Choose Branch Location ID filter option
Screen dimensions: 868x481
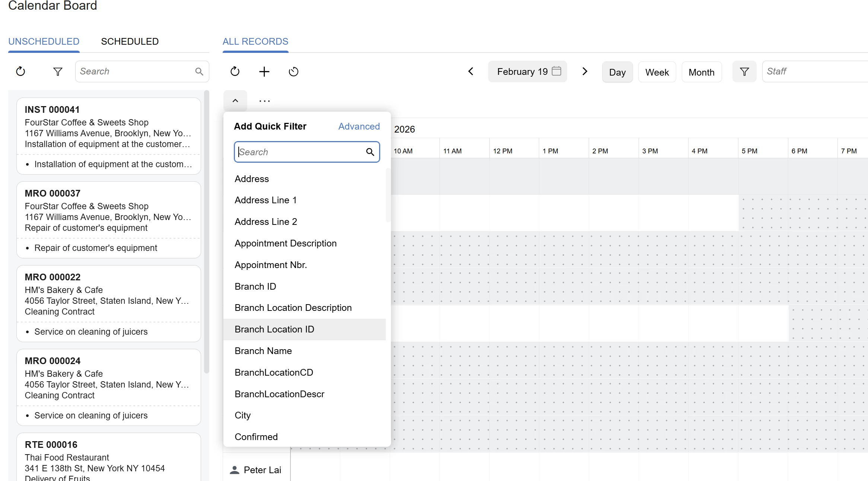click(274, 329)
